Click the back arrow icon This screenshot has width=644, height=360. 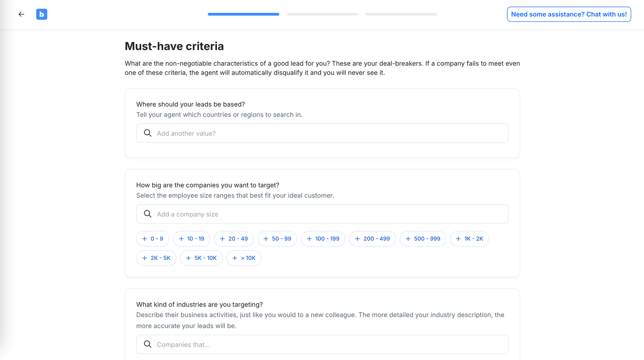coord(21,14)
